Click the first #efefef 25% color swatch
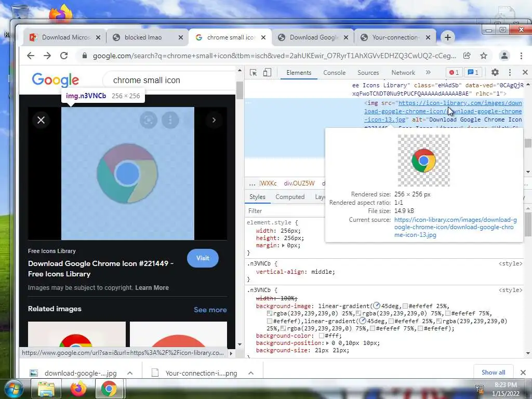532x399 pixels. 405,306
